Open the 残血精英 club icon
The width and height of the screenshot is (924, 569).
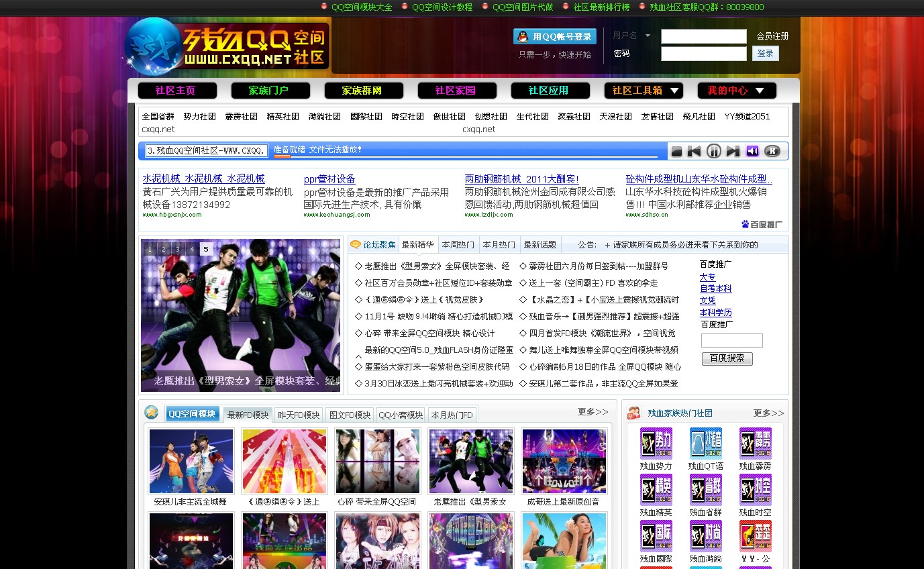tap(656, 490)
